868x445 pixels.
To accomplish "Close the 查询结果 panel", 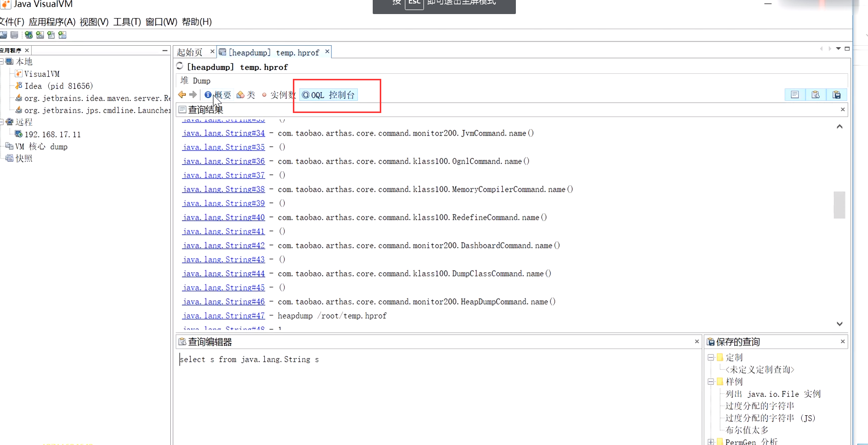I will [843, 109].
